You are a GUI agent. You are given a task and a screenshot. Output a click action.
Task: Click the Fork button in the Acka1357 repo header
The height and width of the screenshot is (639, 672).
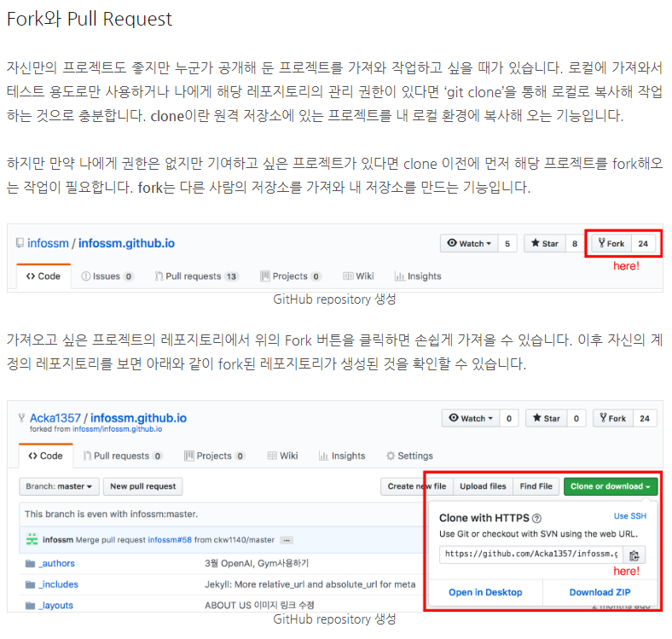point(613,418)
